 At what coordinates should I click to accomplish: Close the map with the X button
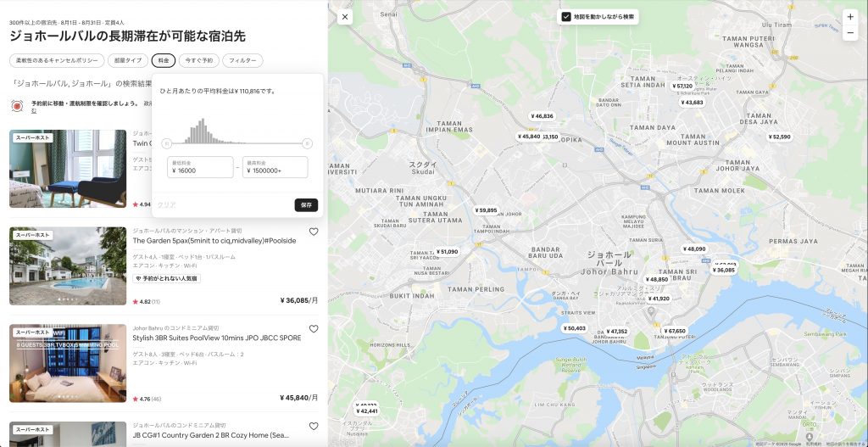(345, 17)
